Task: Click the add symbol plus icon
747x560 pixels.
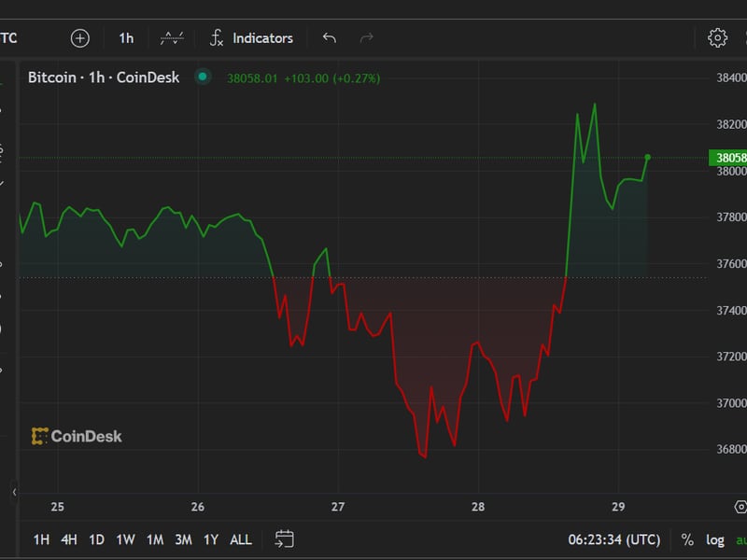Action: [80, 38]
